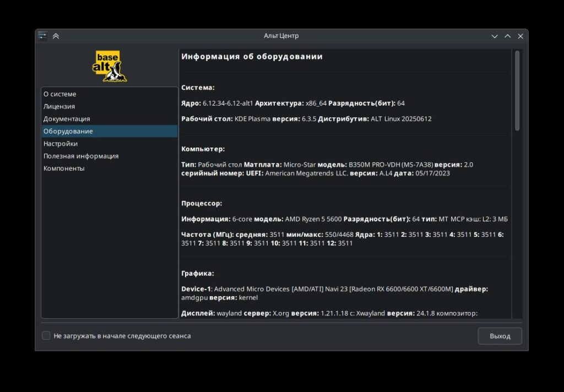Minimize the Альт Центр window
564x392 pixels.
pyautogui.click(x=495, y=36)
